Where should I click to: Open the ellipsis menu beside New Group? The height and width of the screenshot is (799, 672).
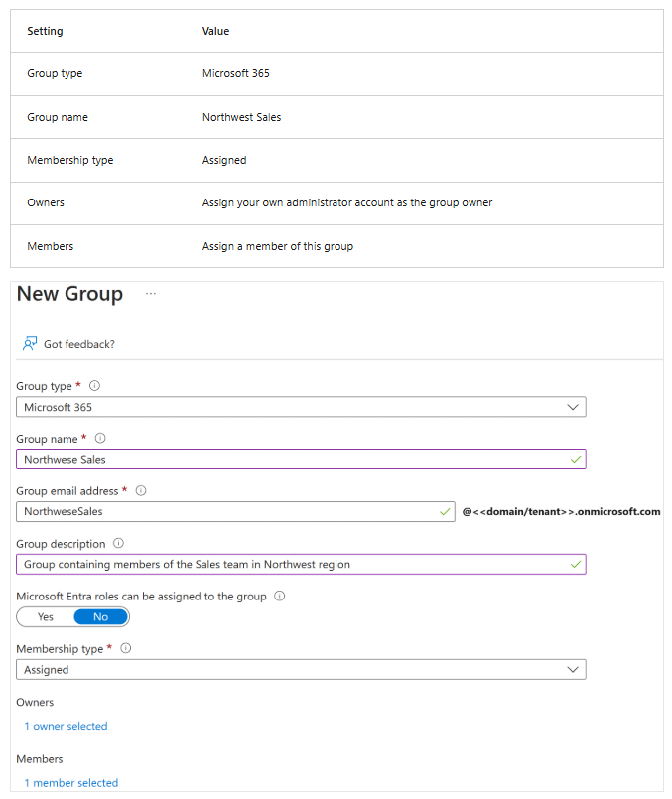click(151, 294)
